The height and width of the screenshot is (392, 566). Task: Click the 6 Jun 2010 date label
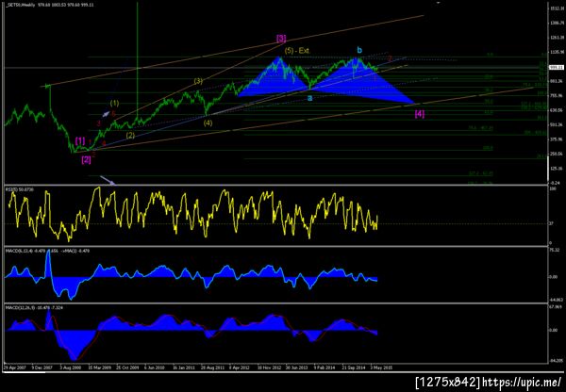pos(156,367)
